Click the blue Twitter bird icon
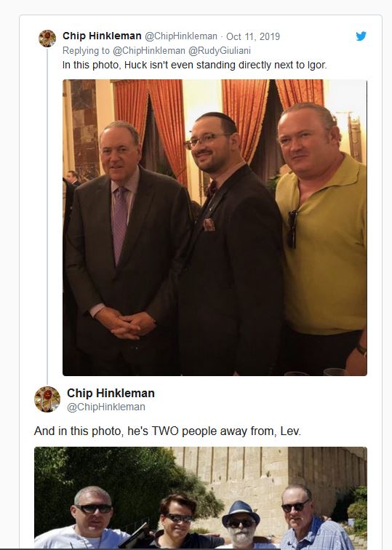The height and width of the screenshot is (550, 392). [361, 36]
